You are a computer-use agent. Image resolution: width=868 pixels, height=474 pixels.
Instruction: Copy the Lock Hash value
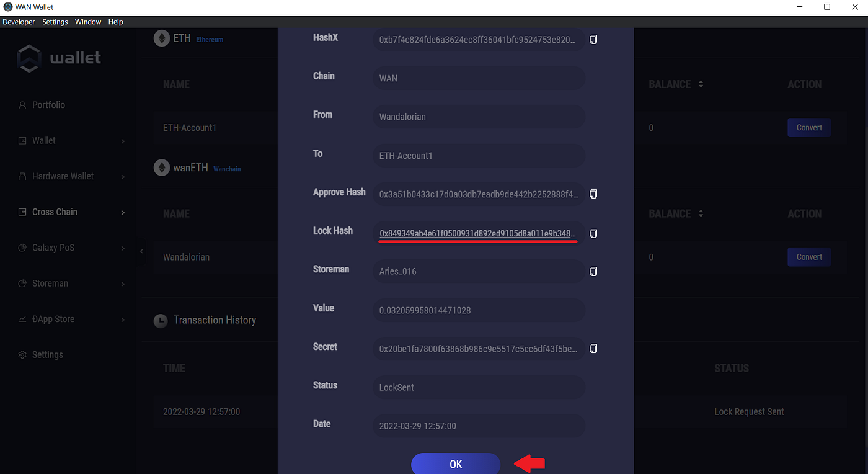[593, 233]
